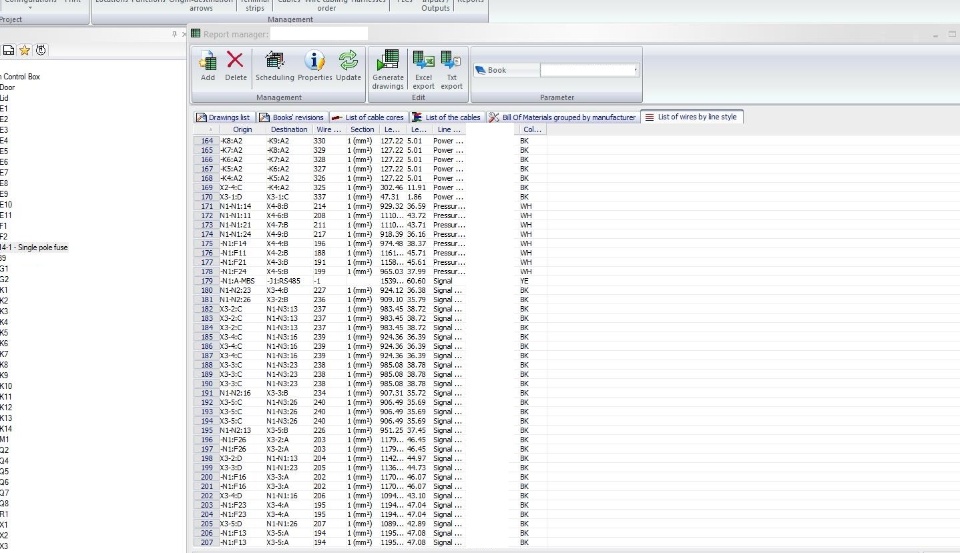Open report Properties
The height and width of the screenshot is (553, 960).
click(315, 66)
